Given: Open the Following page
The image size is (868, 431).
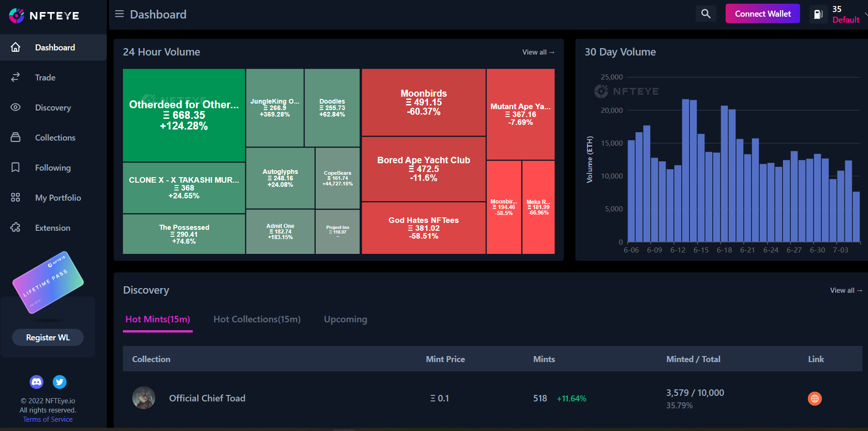Looking at the screenshot, I should pyautogui.click(x=53, y=167).
